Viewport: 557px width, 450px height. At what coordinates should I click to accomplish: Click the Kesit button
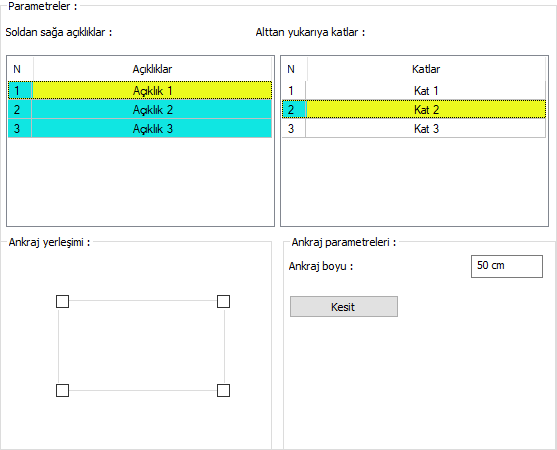[344, 307]
